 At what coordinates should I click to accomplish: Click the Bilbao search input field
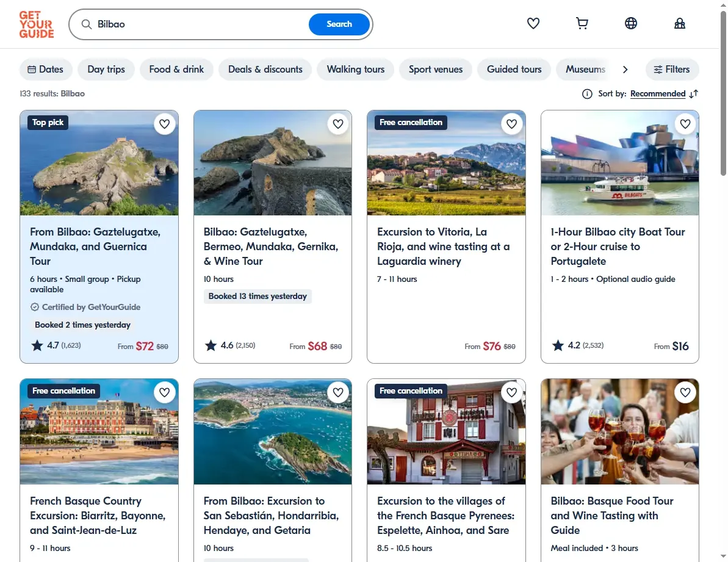click(200, 24)
